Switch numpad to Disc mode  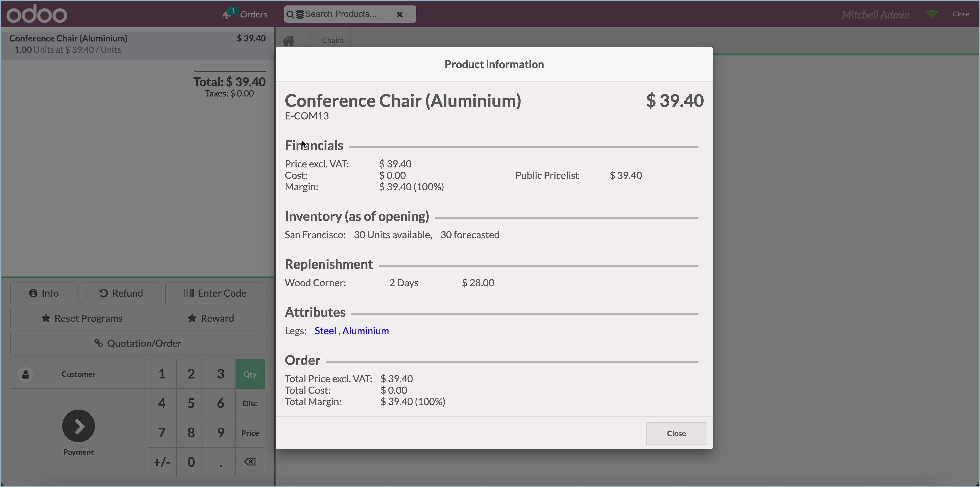tap(250, 404)
